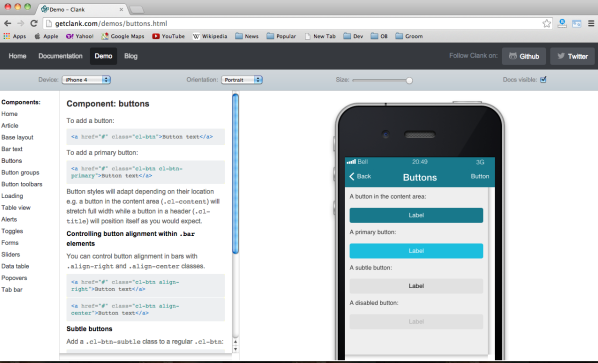Open the Apps bookmarks shortcut

[x=14, y=36]
